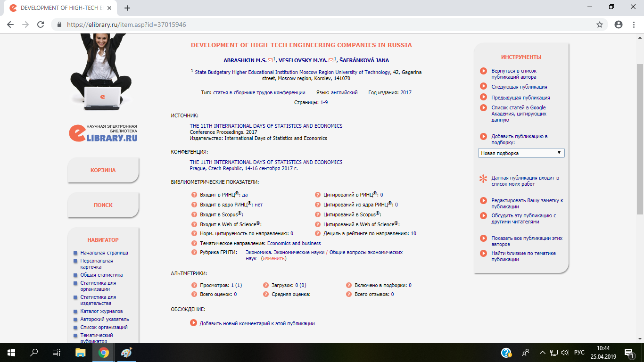This screenshot has height=362, width=644.
Task: Click Economics and business topic link
Action: pyautogui.click(x=294, y=243)
